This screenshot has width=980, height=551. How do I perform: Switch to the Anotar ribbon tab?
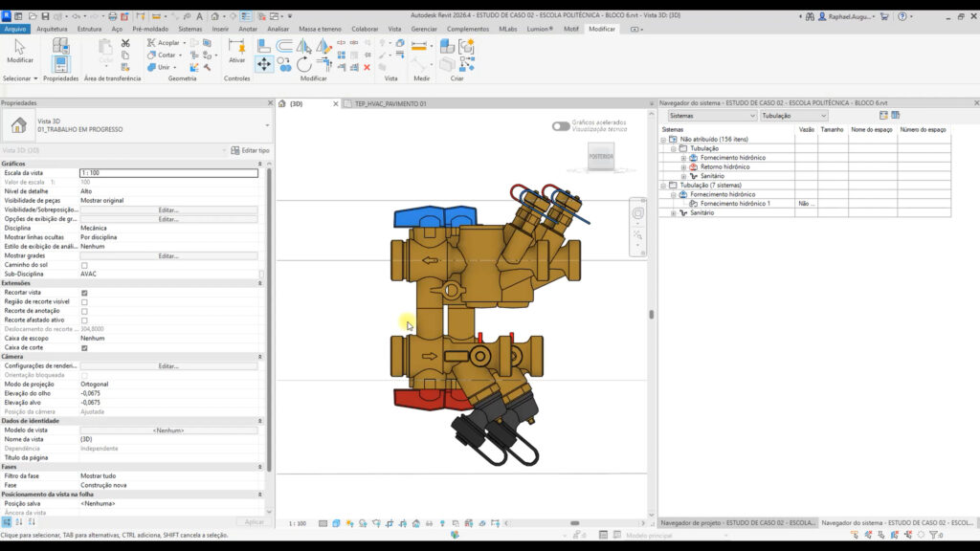point(248,29)
